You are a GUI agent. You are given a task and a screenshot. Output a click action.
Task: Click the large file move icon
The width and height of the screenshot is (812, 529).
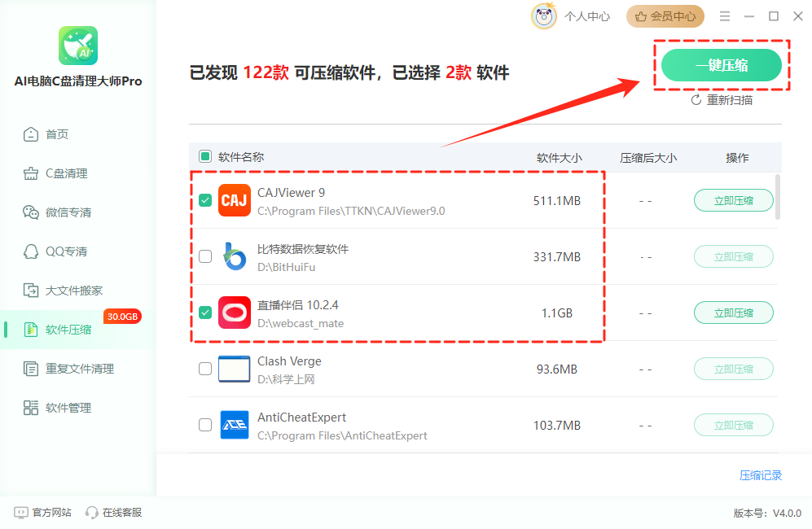tap(31, 291)
